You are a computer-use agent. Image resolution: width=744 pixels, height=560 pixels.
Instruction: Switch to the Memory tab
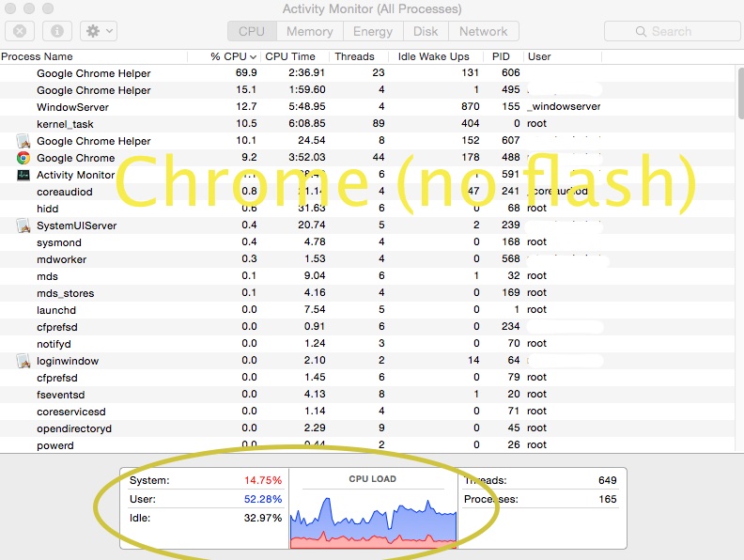(309, 31)
